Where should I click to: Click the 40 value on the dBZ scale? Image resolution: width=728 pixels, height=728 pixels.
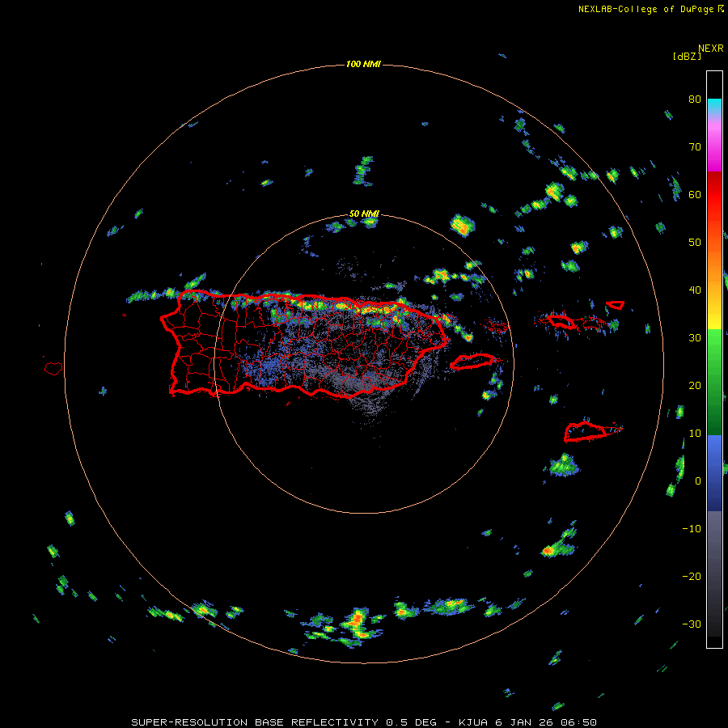click(695, 290)
